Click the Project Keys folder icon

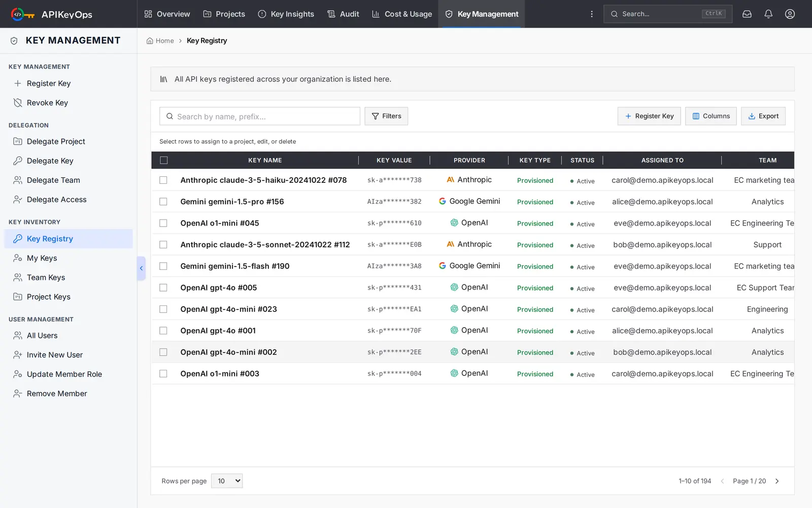[x=18, y=297]
